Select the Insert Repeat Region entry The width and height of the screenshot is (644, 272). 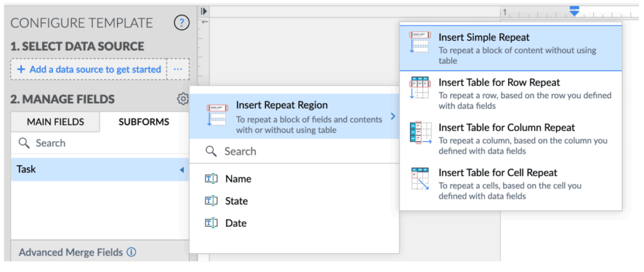294,116
